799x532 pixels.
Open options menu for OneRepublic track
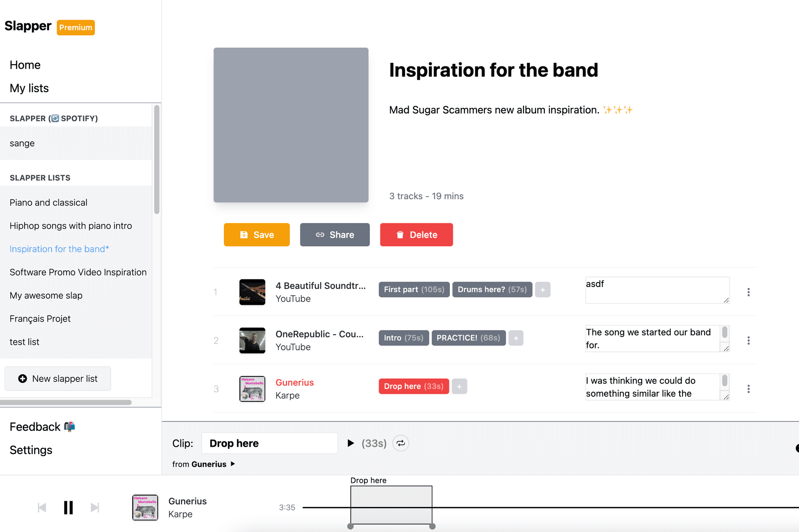tap(748, 341)
